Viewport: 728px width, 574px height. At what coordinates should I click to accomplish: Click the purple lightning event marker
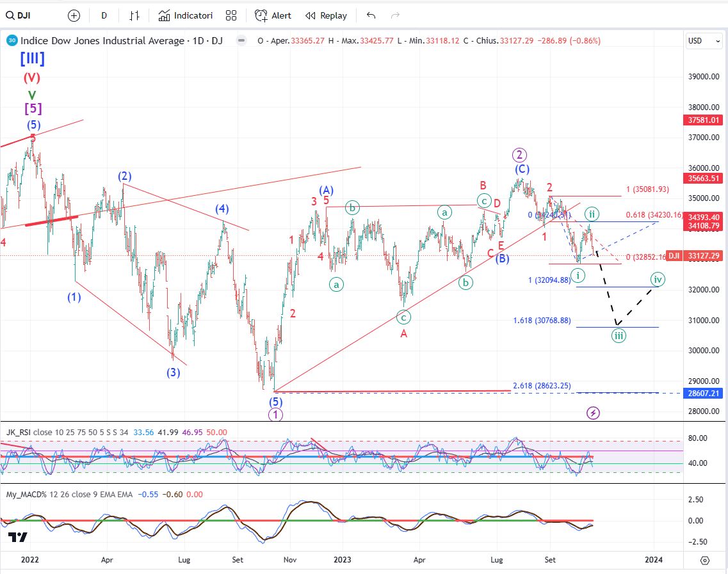point(593,413)
